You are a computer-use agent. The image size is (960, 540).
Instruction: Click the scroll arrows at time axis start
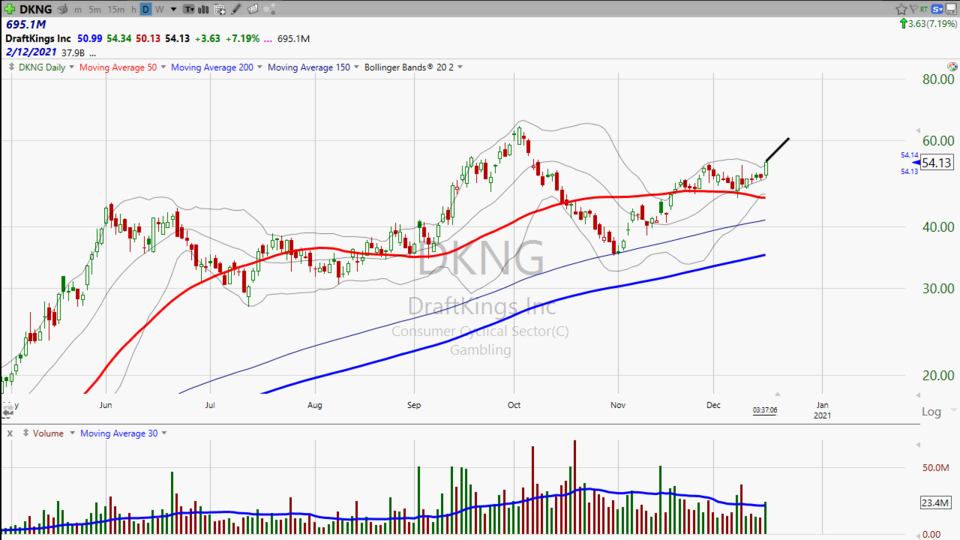click(x=7, y=410)
